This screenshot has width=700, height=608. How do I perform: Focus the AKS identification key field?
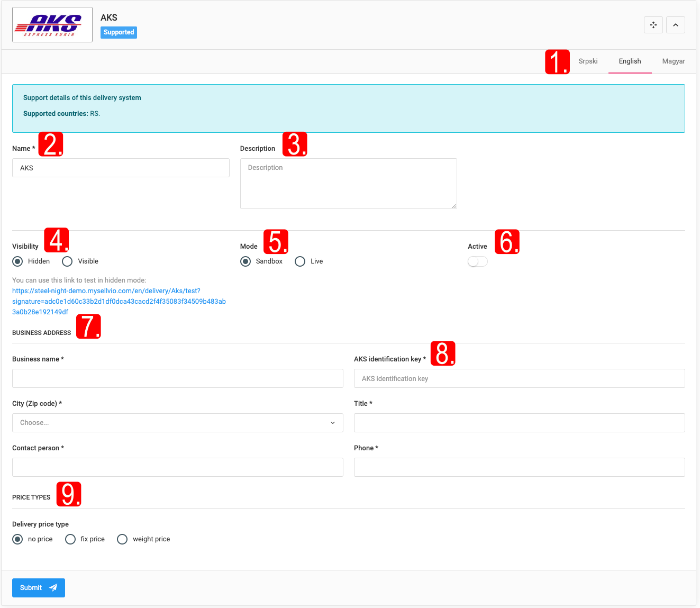click(519, 378)
